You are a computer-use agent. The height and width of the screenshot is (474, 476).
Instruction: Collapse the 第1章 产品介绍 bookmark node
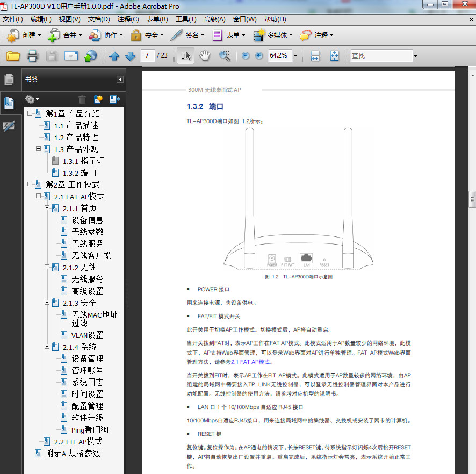point(30,113)
